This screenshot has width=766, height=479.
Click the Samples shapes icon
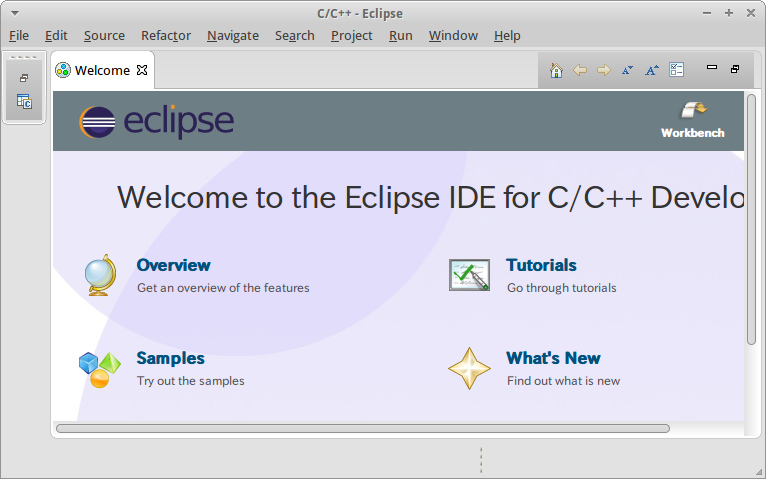[100, 370]
